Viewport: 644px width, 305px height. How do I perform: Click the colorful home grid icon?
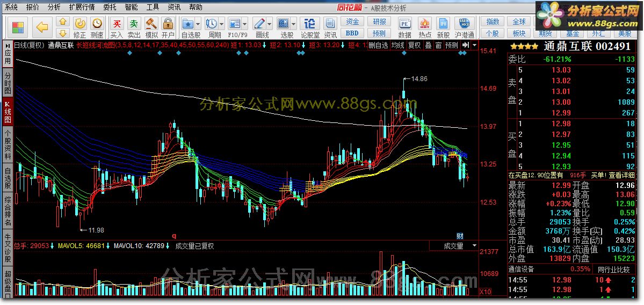18,27
